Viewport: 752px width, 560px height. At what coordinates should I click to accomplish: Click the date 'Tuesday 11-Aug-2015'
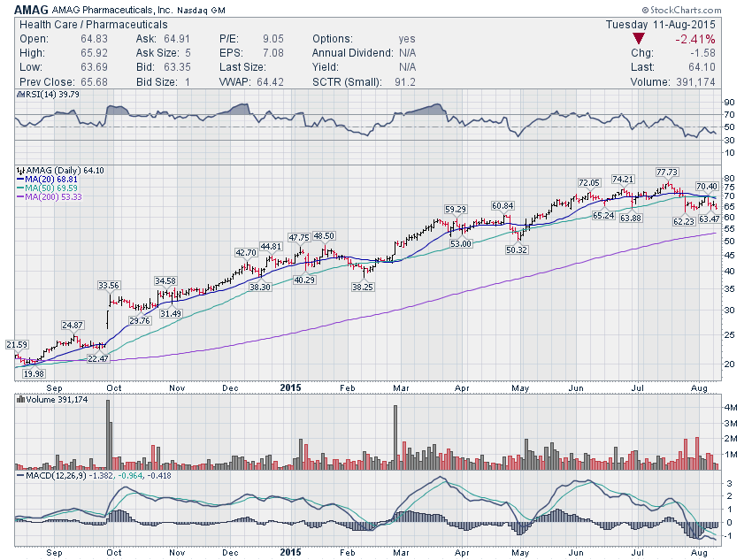pos(660,25)
